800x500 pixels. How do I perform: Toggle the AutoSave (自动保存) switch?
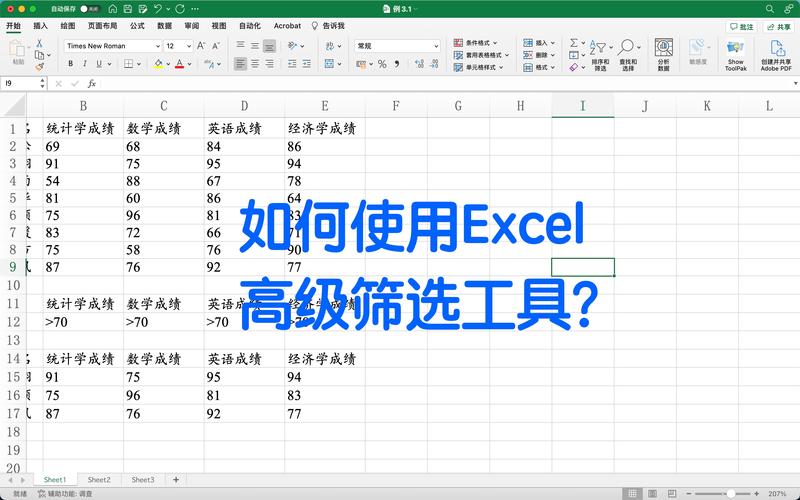coord(90,9)
